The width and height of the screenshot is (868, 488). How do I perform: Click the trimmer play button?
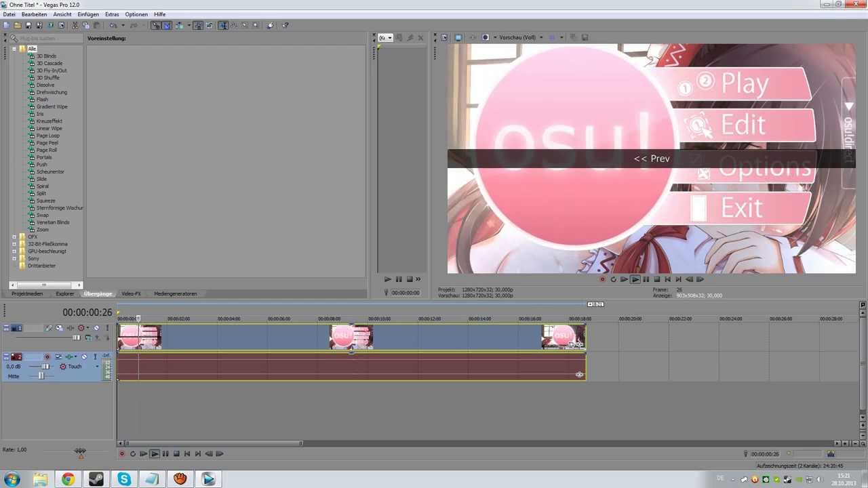[x=387, y=279]
